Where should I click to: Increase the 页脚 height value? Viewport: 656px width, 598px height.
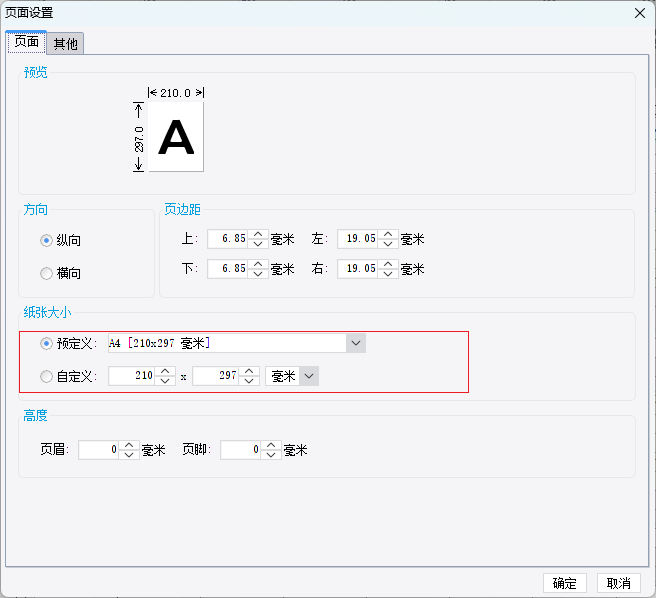click(x=271, y=445)
